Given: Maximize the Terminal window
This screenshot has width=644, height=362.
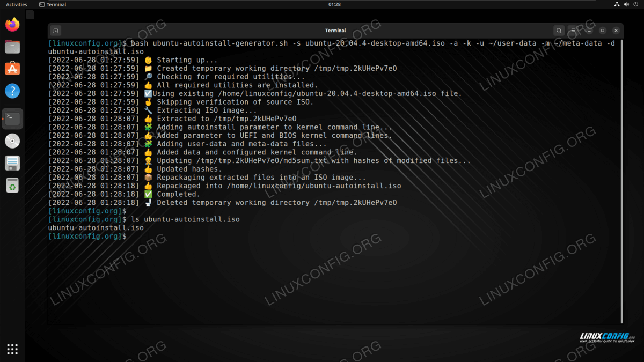Looking at the screenshot, I should pos(603,31).
